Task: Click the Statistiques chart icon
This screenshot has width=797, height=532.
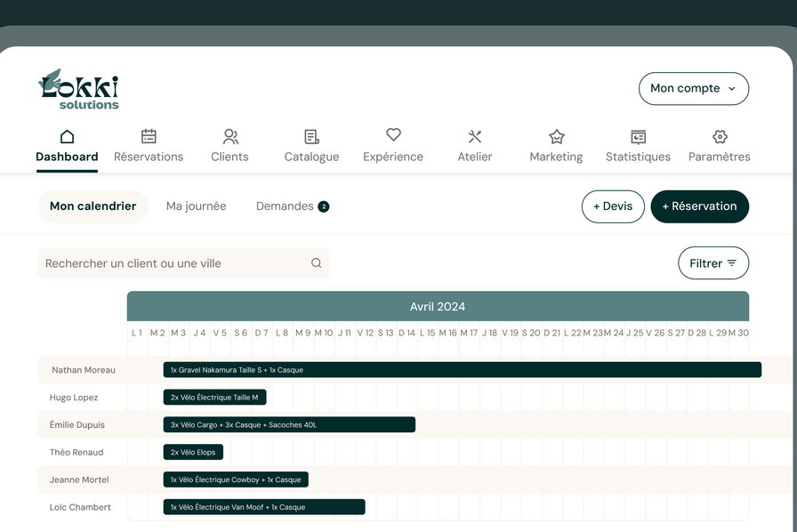Action: (x=639, y=137)
